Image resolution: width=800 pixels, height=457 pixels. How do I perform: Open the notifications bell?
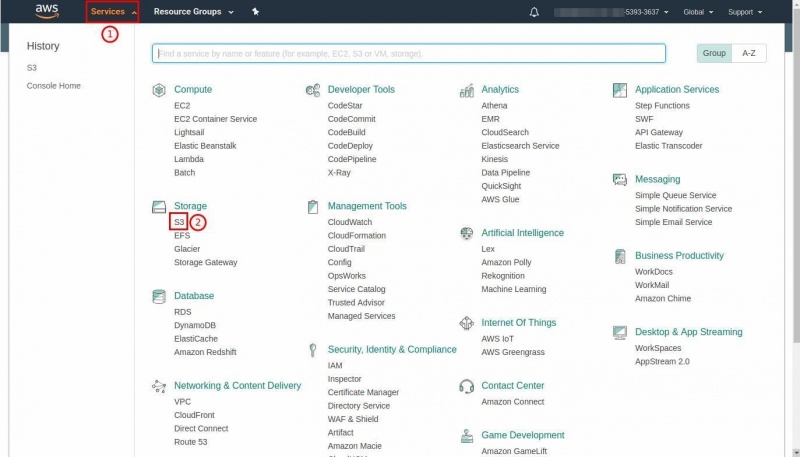(534, 12)
